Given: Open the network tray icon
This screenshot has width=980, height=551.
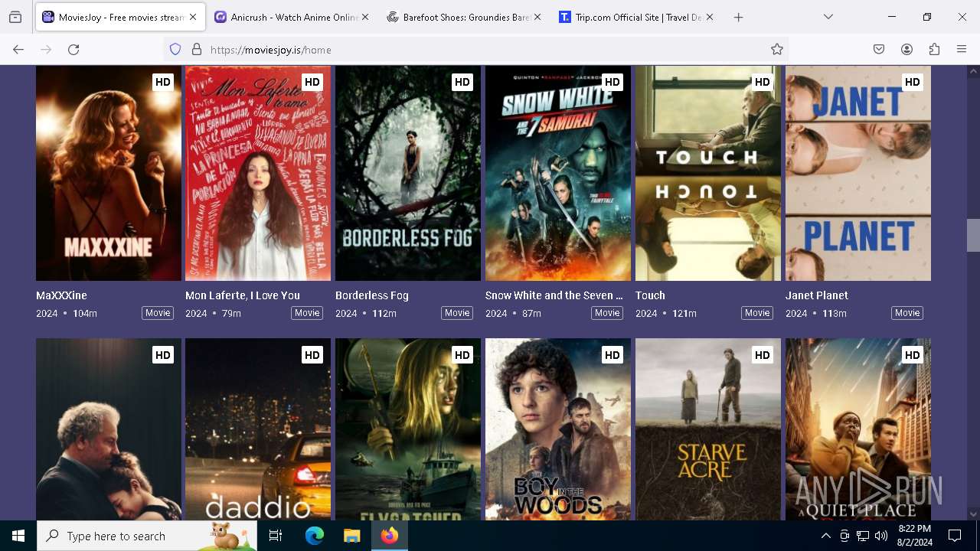Looking at the screenshot, I should point(863,536).
